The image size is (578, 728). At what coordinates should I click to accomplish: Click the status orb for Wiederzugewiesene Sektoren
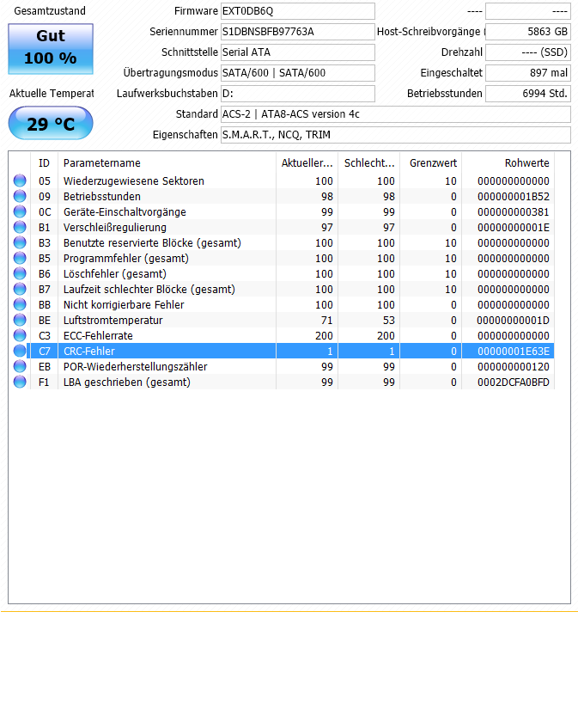tap(20, 180)
